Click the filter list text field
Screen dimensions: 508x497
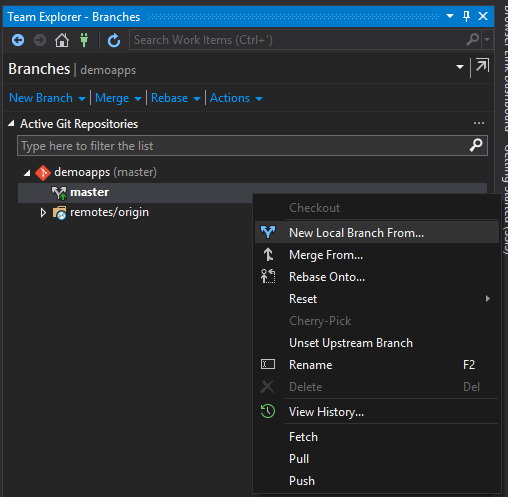click(252, 146)
